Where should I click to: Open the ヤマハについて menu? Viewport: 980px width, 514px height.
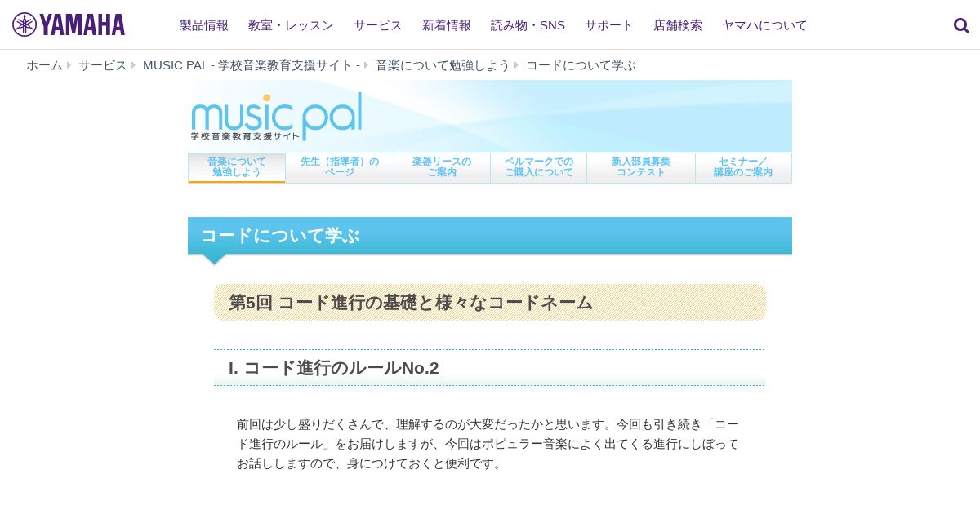click(764, 25)
